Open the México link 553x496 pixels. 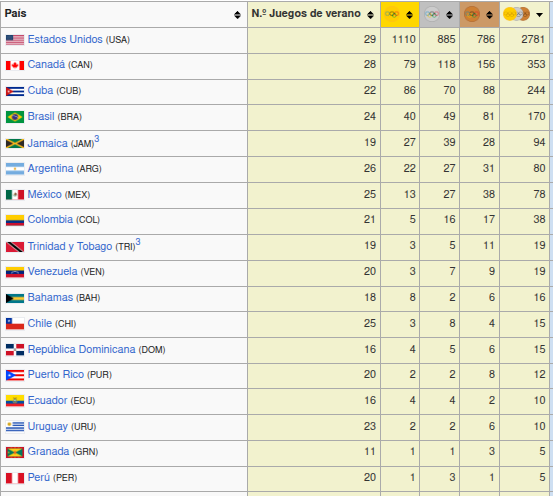tap(44, 194)
